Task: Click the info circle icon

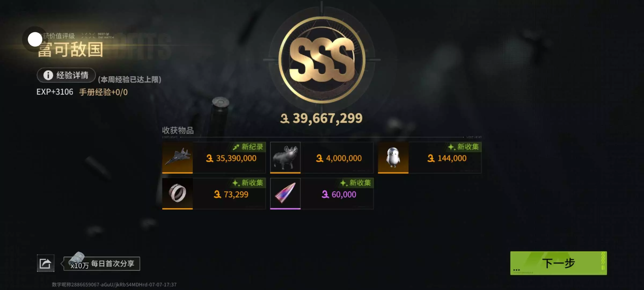Action: (x=48, y=75)
